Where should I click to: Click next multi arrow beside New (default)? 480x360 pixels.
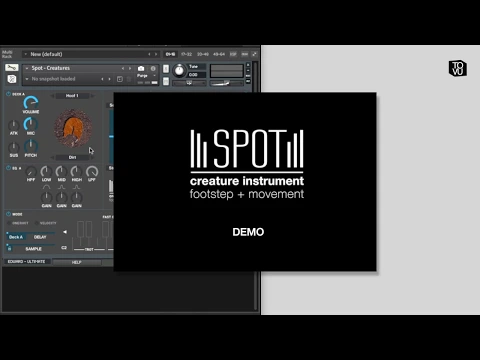156,54
